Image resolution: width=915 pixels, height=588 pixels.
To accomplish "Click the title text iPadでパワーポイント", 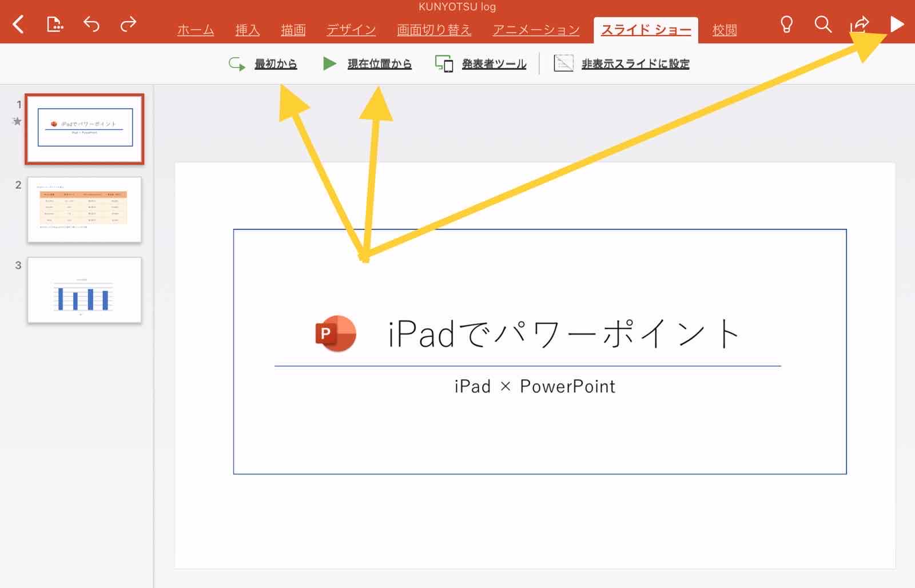I will coord(564,333).
